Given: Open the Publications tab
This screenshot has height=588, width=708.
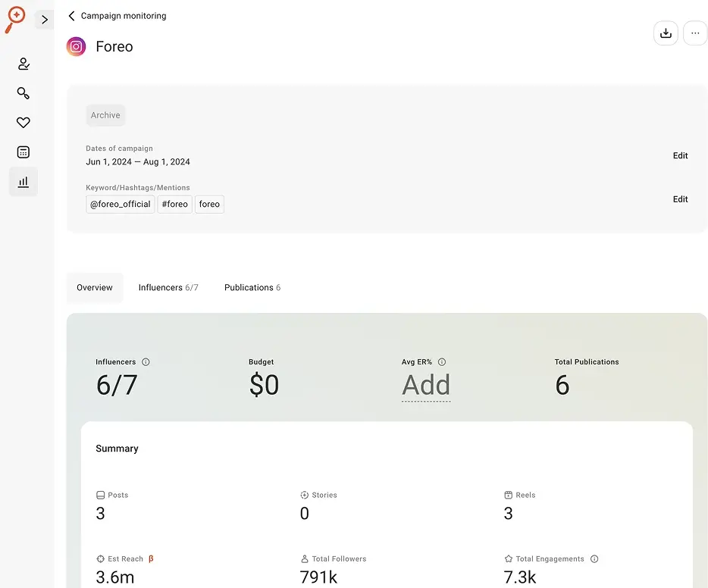Looking at the screenshot, I should click(252, 287).
